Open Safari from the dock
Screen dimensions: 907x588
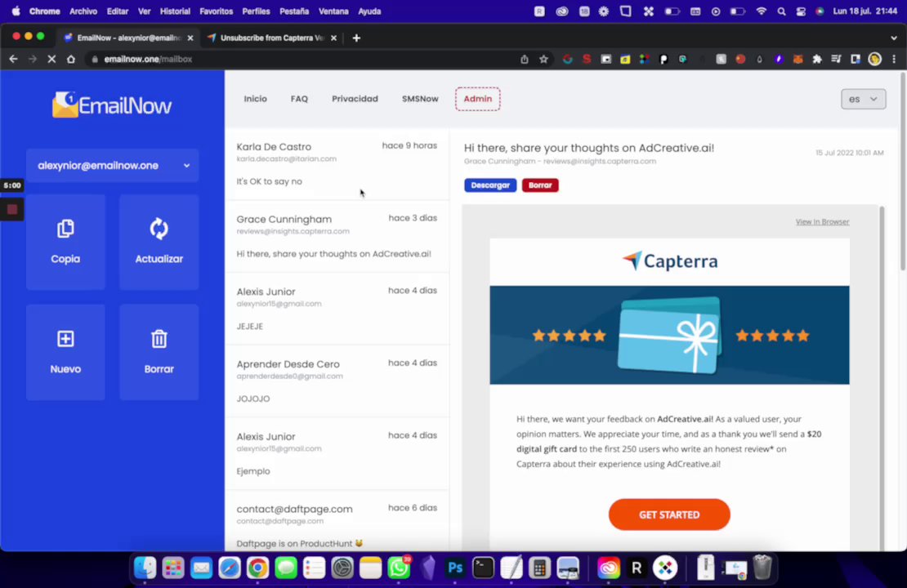click(x=230, y=568)
